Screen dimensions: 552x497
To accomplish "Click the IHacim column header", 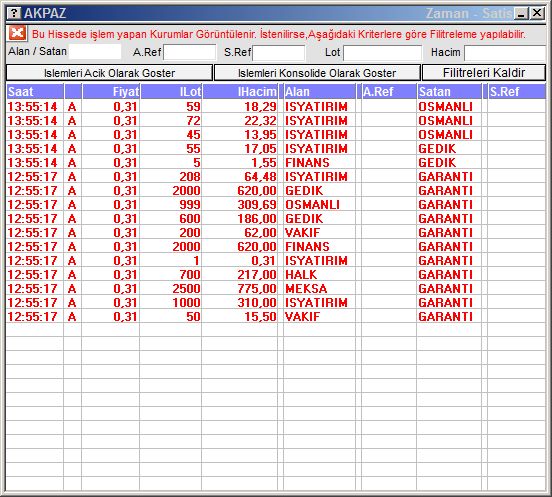I will click(x=240, y=92).
